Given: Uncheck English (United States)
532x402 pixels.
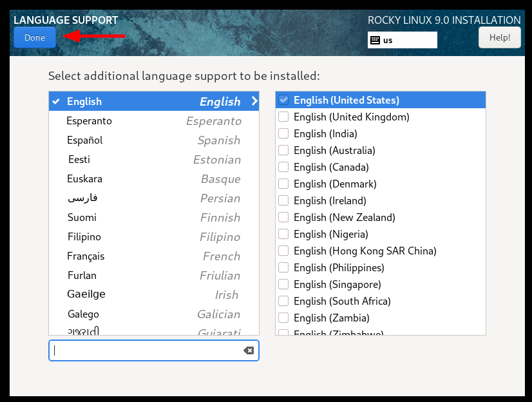Looking at the screenshot, I should (283, 100).
